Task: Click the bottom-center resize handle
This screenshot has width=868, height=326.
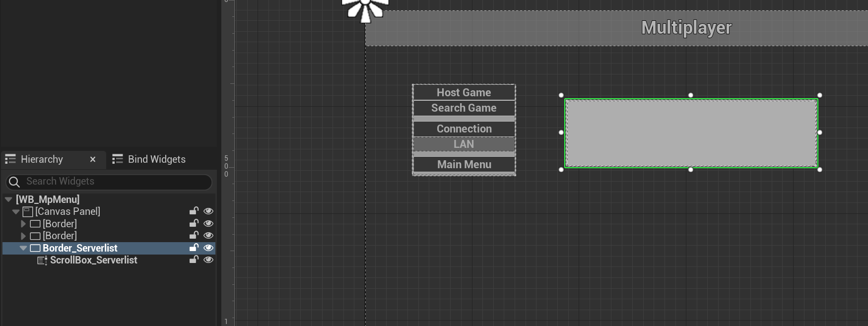Action: [x=691, y=170]
